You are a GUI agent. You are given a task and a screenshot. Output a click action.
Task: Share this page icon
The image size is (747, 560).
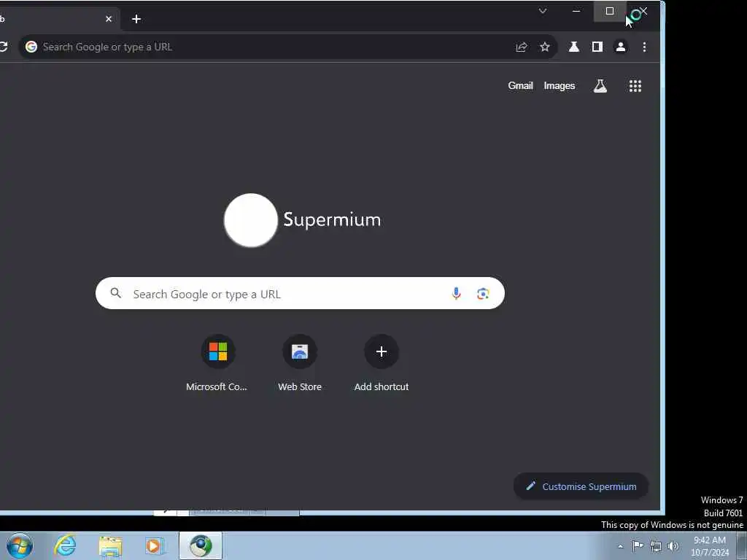coord(522,47)
